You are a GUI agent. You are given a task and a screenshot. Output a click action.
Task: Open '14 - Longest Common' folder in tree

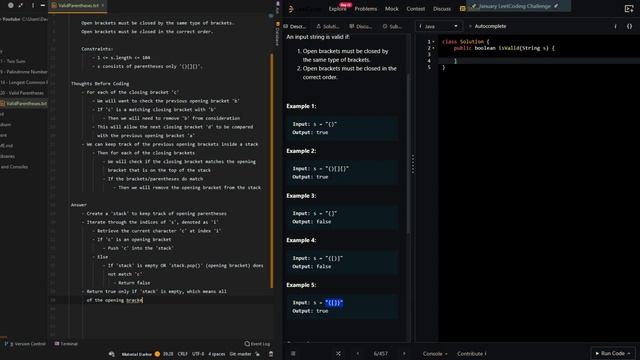(x=24, y=82)
